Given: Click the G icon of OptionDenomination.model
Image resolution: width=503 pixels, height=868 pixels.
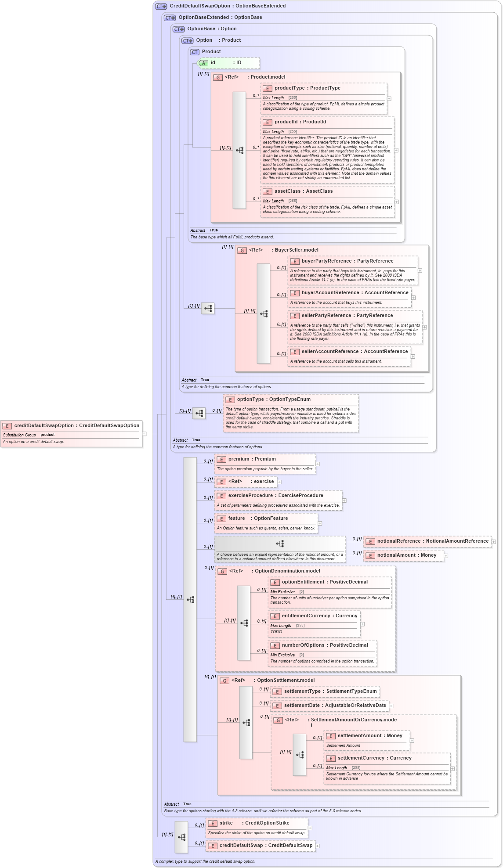Looking at the screenshot, I should 222,572.
